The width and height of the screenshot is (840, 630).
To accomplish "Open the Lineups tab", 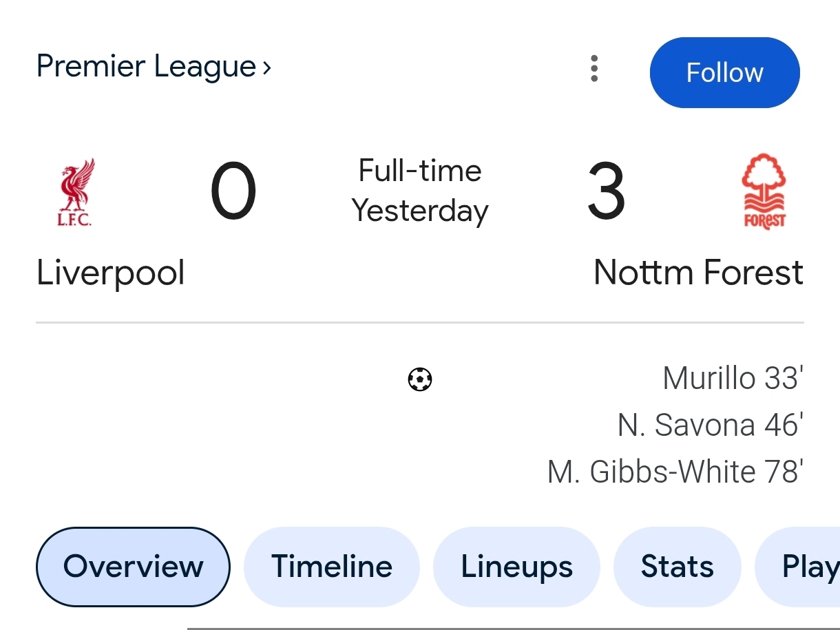I will (x=516, y=567).
